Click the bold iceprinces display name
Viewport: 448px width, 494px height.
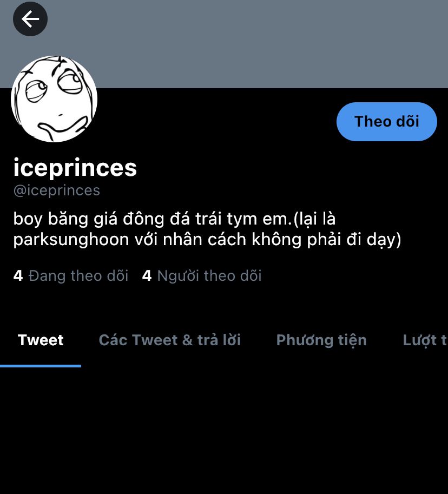pos(75,168)
